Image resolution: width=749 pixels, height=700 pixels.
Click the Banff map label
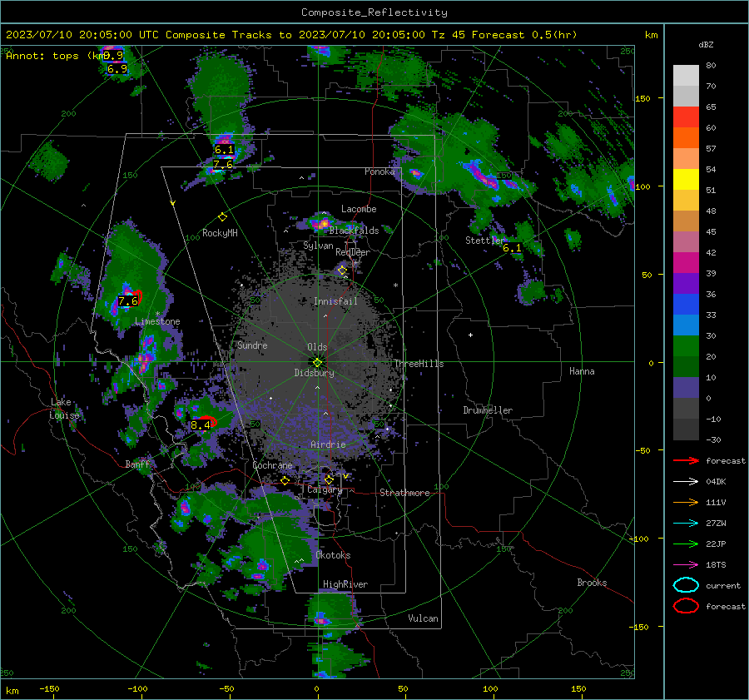coord(137,464)
